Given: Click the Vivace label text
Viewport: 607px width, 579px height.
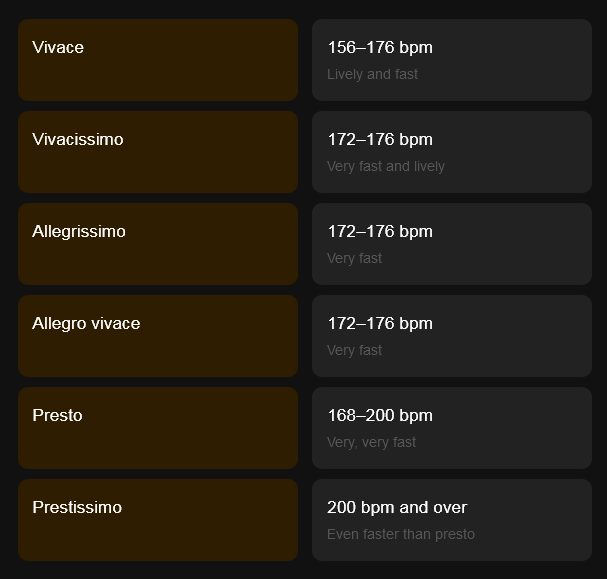Looking at the screenshot, I should click(58, 47).
